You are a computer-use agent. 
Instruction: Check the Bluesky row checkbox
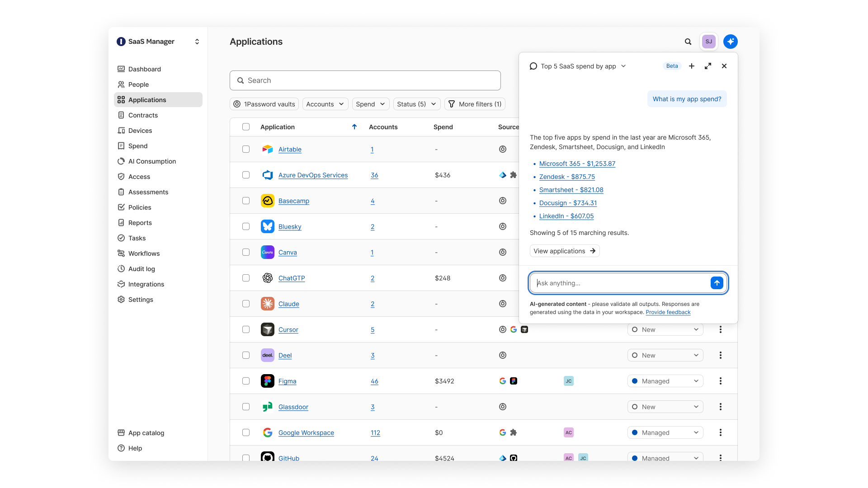[x=246, y=226]
